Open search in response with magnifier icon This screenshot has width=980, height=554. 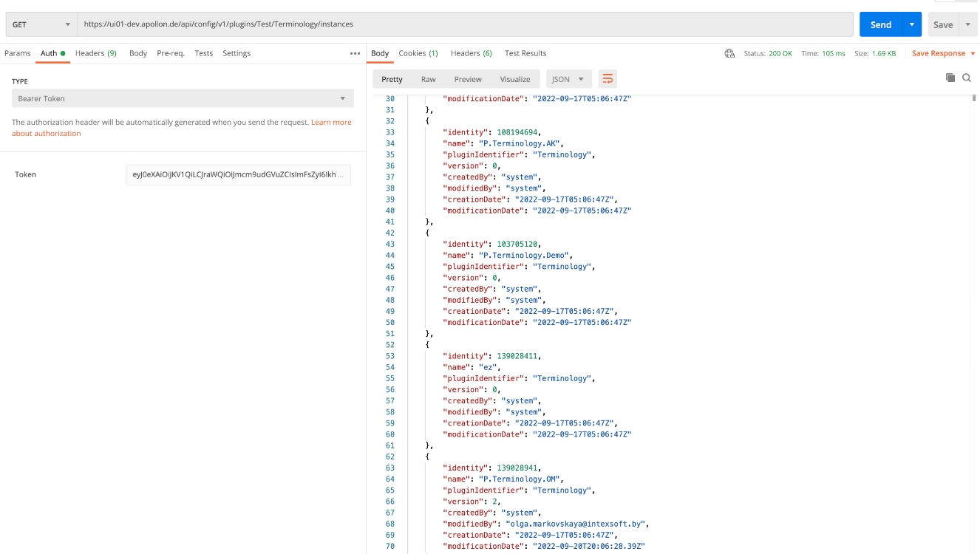click(x=967, y=78)
